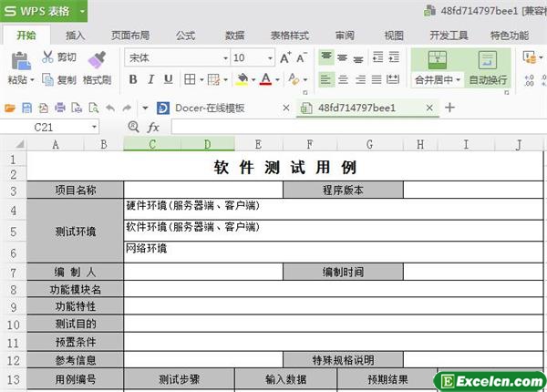Toggle align text left
The image size is (547, 392).
[326, 79]
